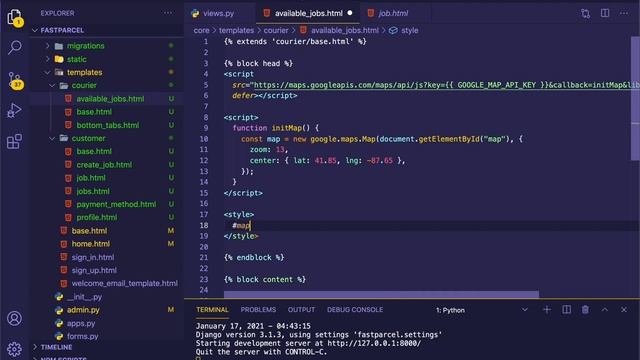Kill terminal with trash icon
640x360 pixels.
pyautogui.click(x=585, y=310)
